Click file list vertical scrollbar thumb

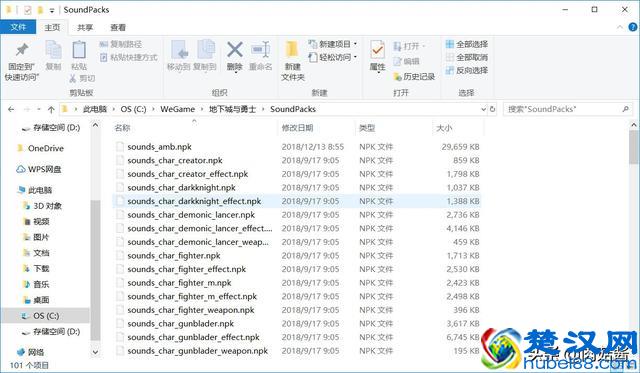coord(634,146)
